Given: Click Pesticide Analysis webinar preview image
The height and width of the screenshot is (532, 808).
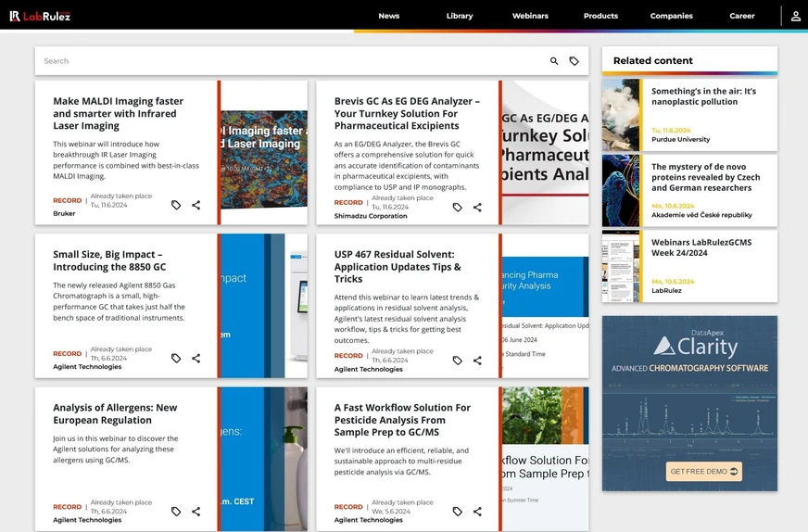Looking at the screenshot, I should 545,459.
